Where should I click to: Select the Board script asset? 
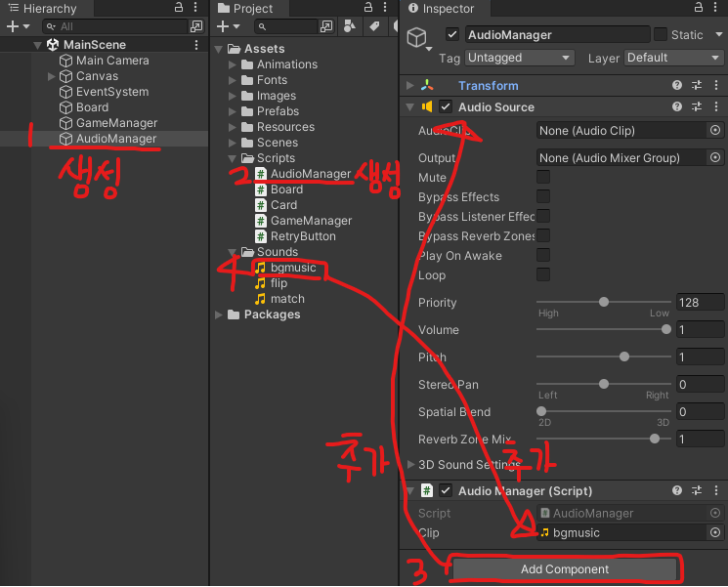click(x=279, y=189)
